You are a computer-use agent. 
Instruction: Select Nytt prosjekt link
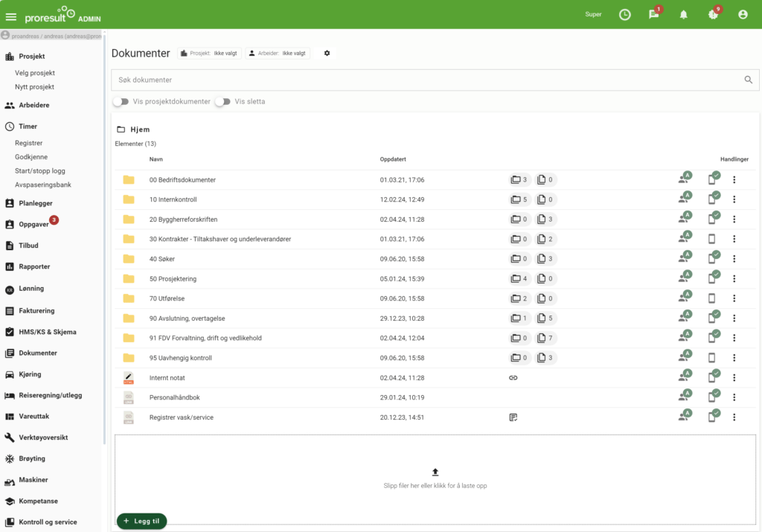click(x=34, y=87)
